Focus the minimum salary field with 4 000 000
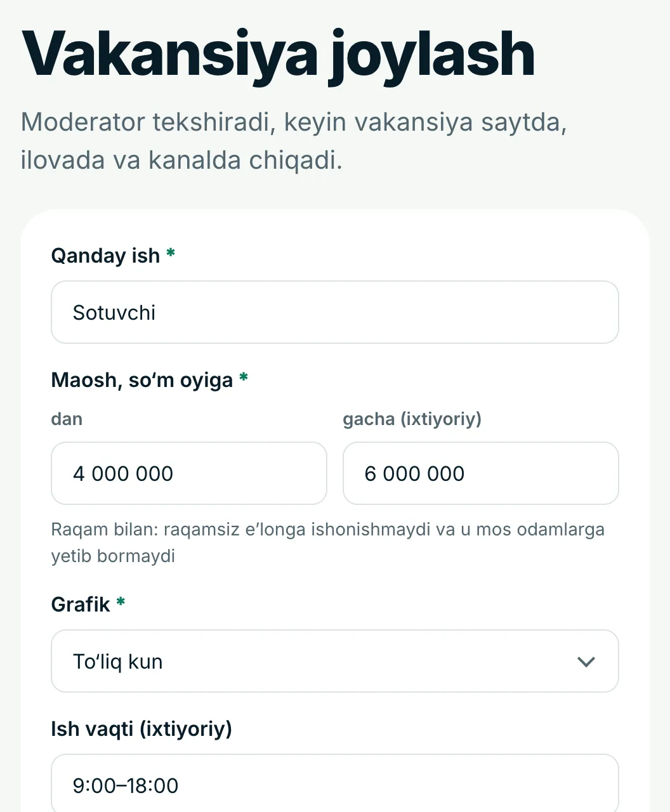Image resolution: width=670 pixels, height=812 pixels. 189,473
